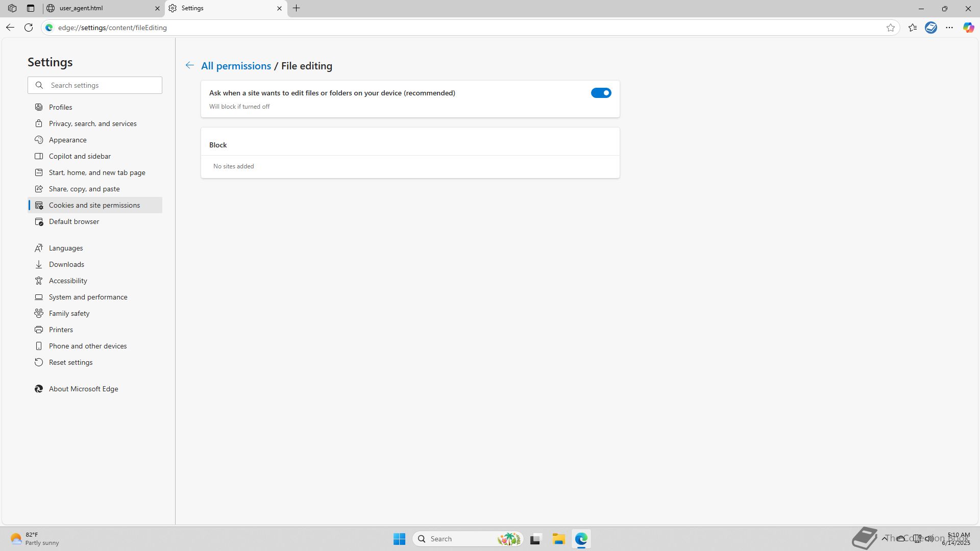Screen dimensions: 980x551
Task: Open Privacy, search, and services settings
Action: (92, 123)
